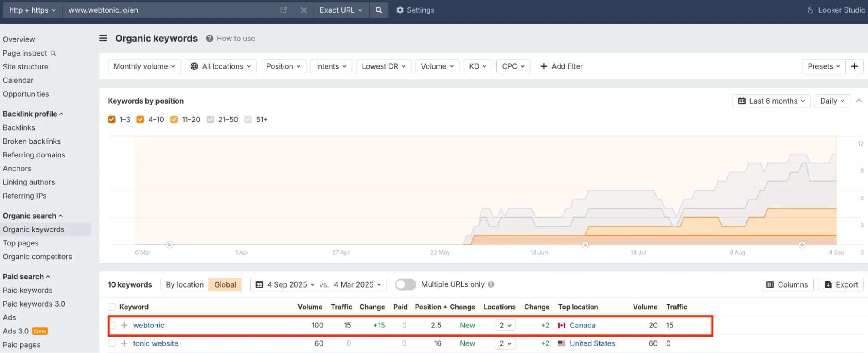Screen dimensions: 868x353
Task: Click the Google update marker near 4 Sep
Action: click(802, 245)
